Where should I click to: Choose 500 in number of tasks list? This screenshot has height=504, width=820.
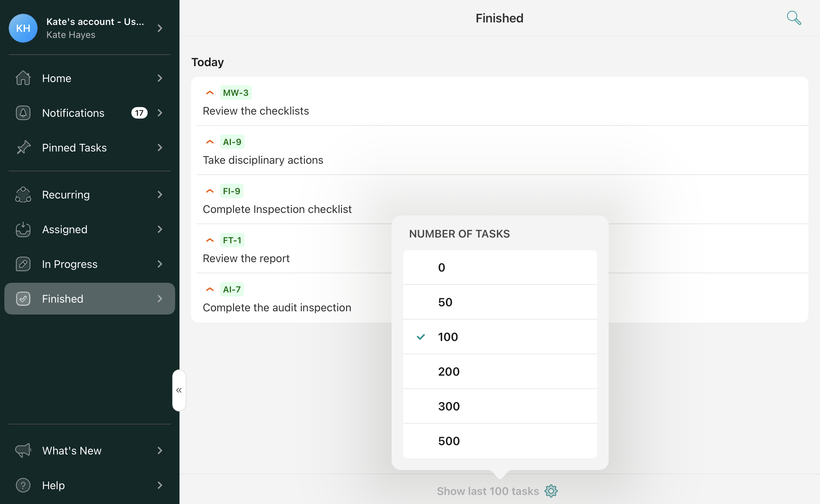pos(500,441)
